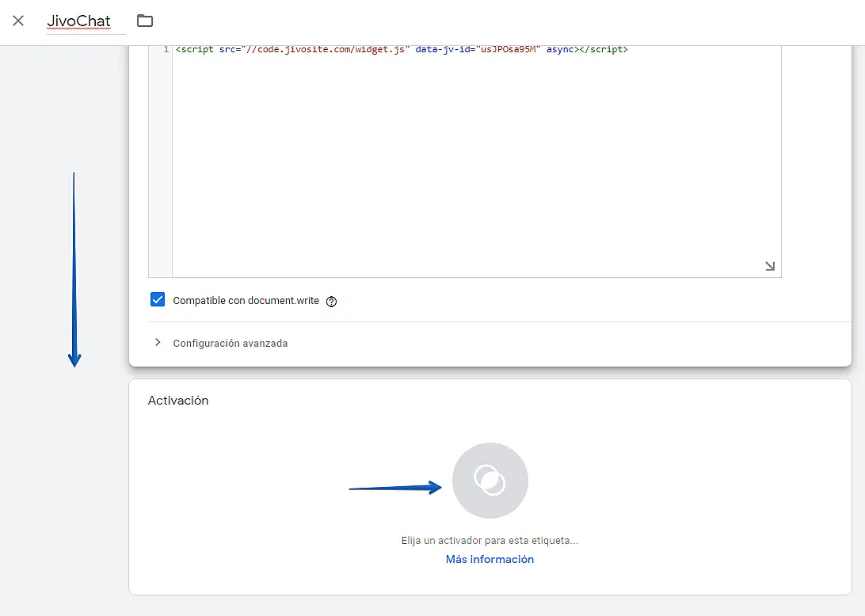Uncheck the Compatible con document.write checkbox

coord(158,300)
